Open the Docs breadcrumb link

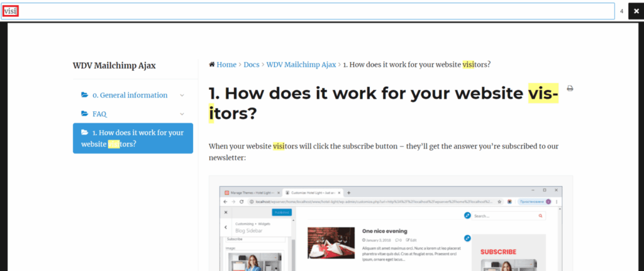[252, 64]
